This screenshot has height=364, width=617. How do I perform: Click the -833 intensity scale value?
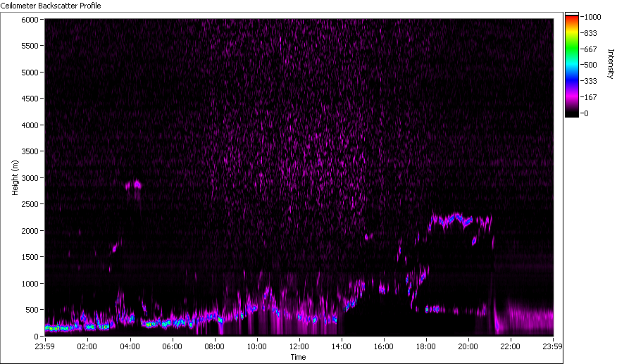(x=590, y=34)
